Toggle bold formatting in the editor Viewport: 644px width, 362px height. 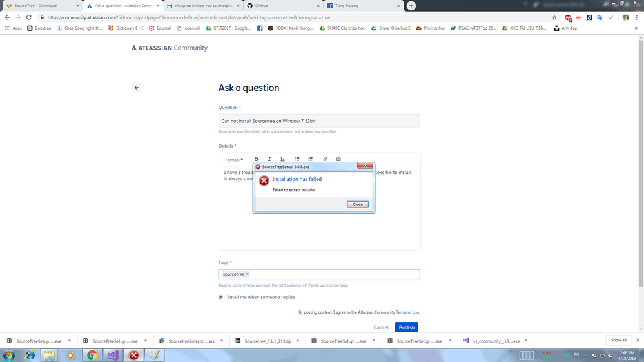(257, 159)
